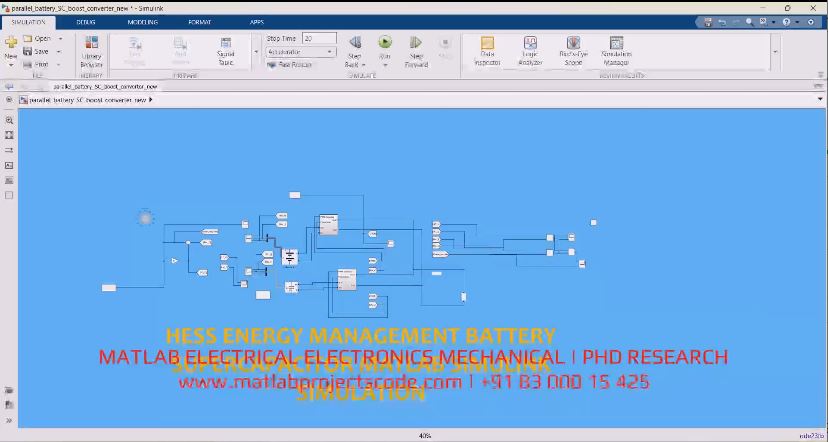This screenshot has height=442, width=828.
Task: Open the simulation mode dropdown
Action: point(301,51)
